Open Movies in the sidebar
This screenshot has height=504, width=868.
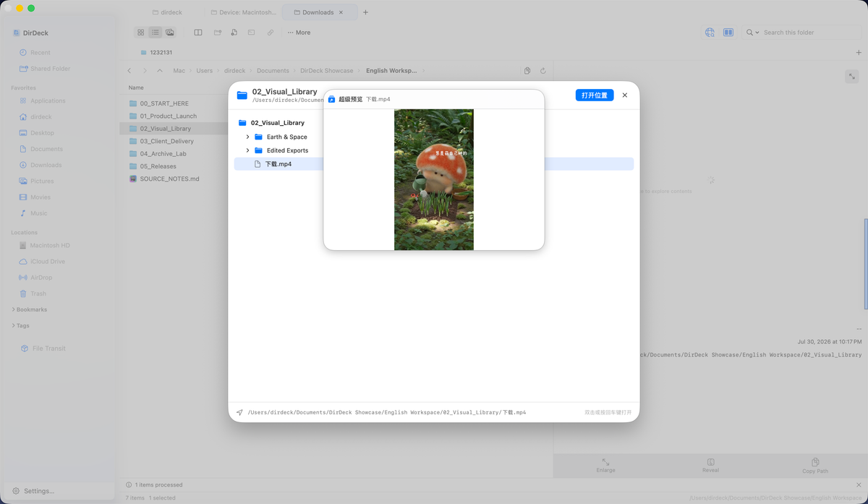[x=41, y=197]
